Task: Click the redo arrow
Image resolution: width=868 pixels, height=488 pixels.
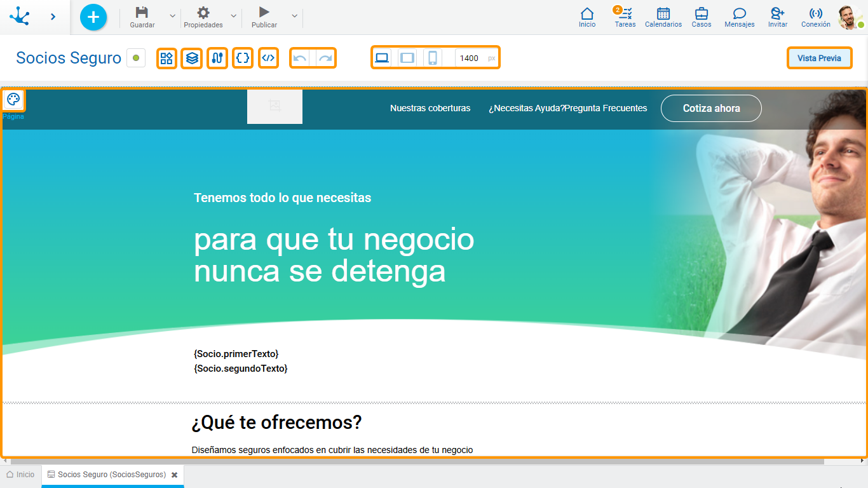Action: [325, 58]
